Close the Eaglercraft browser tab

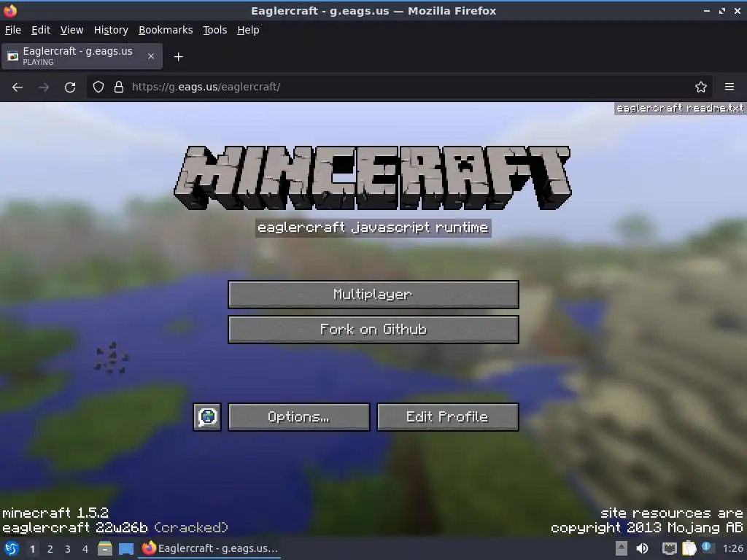click(150, 56)
